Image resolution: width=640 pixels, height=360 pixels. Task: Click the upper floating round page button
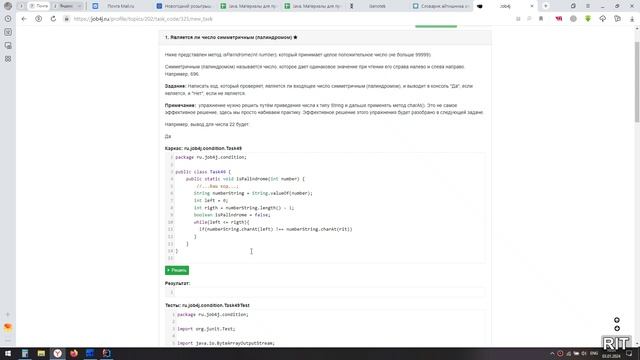tap(617, 320)
